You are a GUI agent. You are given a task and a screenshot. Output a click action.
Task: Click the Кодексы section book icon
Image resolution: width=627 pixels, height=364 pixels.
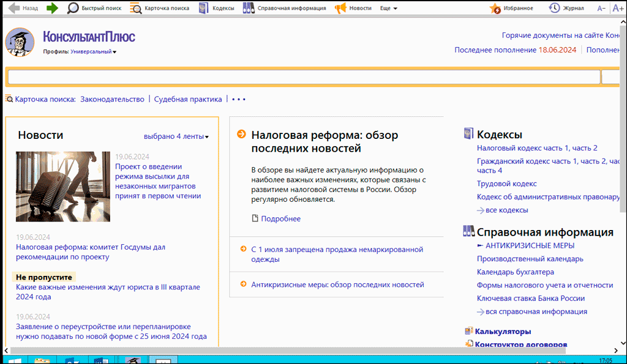pyautogui.click(x=468, y=133)
